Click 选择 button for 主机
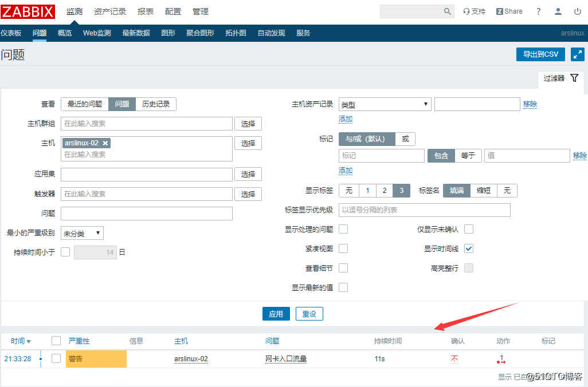The width and height of the screenshot is (588, 387). (248, 143)
